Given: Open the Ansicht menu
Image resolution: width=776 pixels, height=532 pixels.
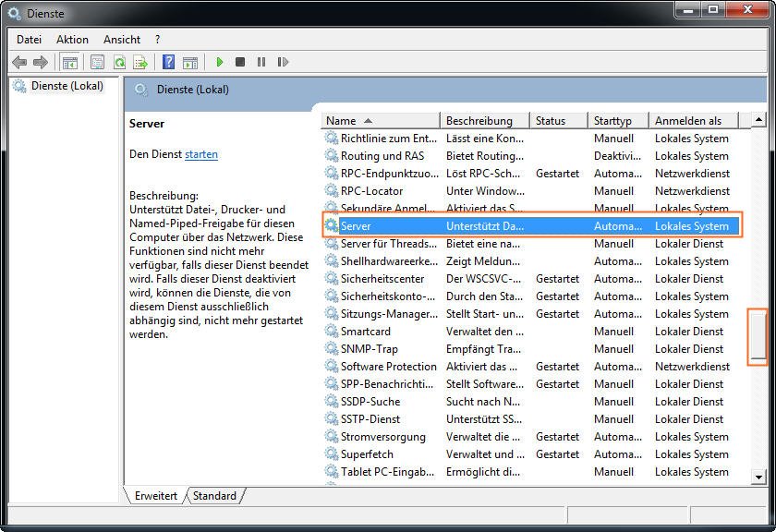Looking at the screenshot, I should click(x=121, y=40).
